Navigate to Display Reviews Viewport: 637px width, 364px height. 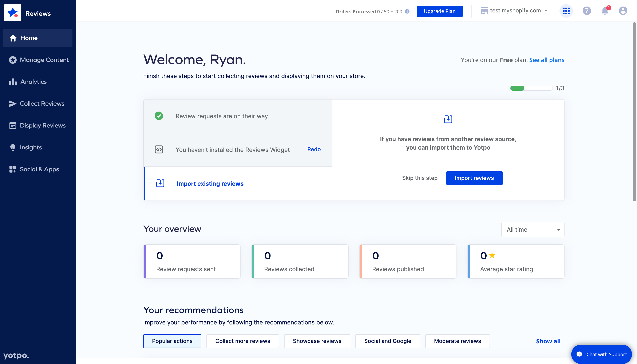pos(38,125)
